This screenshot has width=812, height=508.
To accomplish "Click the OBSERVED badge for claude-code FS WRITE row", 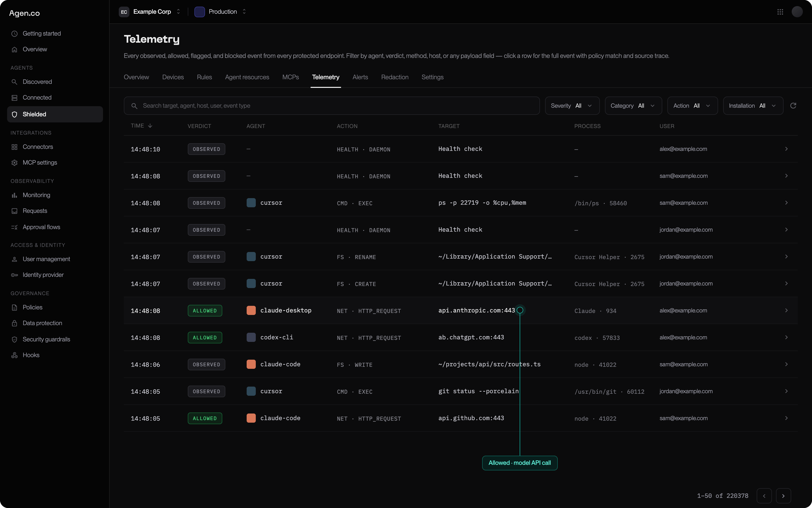I will tap(206, 364).
